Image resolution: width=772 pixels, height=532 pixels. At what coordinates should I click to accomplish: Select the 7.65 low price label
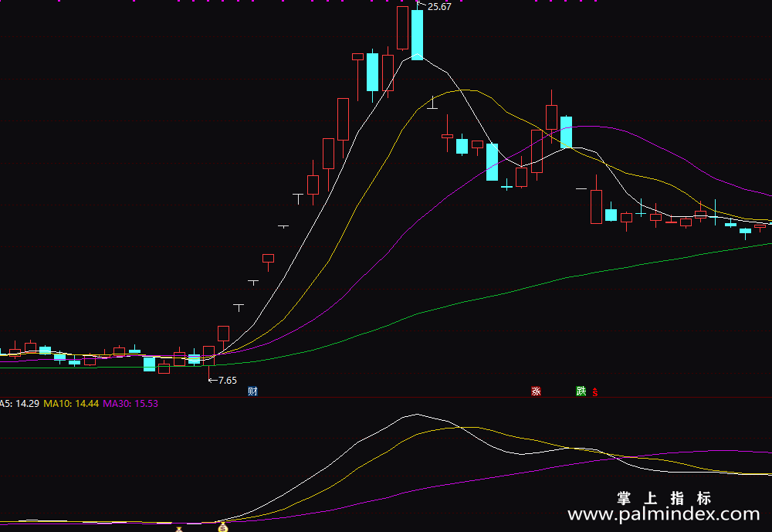click(228, 381)
